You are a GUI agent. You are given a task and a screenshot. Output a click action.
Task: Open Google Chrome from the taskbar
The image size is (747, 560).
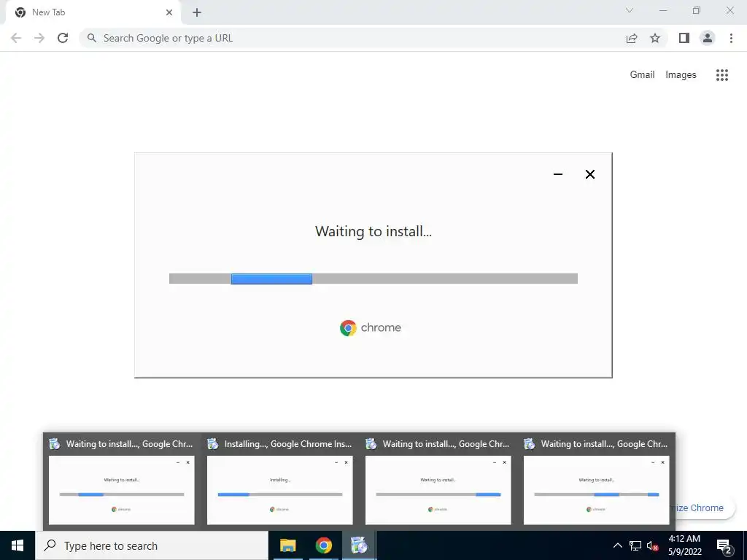323,545
